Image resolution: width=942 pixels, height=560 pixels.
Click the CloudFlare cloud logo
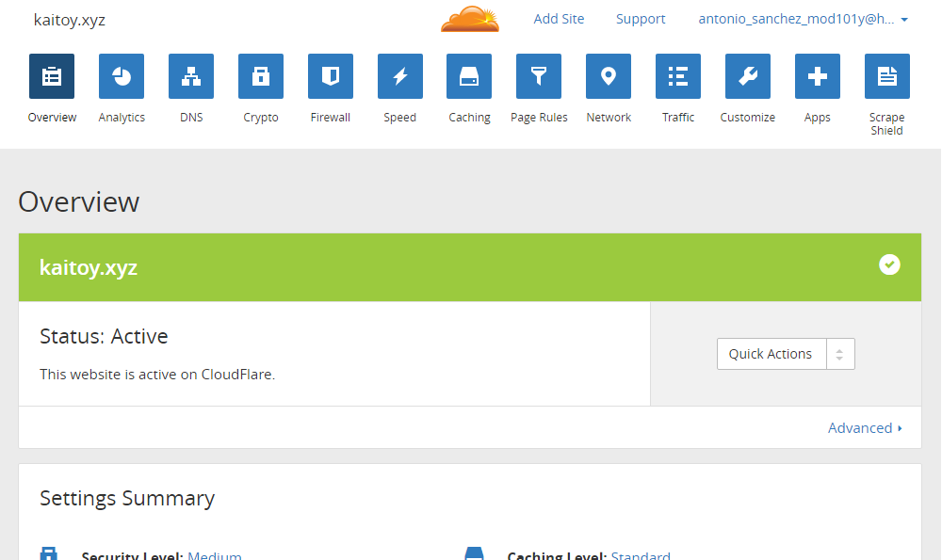pyautogui.click(x=470, y=19)
